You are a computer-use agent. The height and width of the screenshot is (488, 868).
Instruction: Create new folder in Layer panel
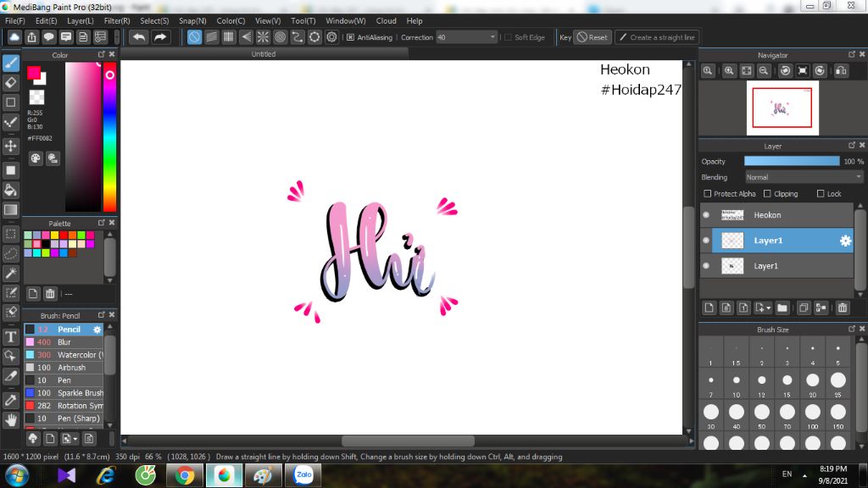pyautogui.click(x=782, y=308)
